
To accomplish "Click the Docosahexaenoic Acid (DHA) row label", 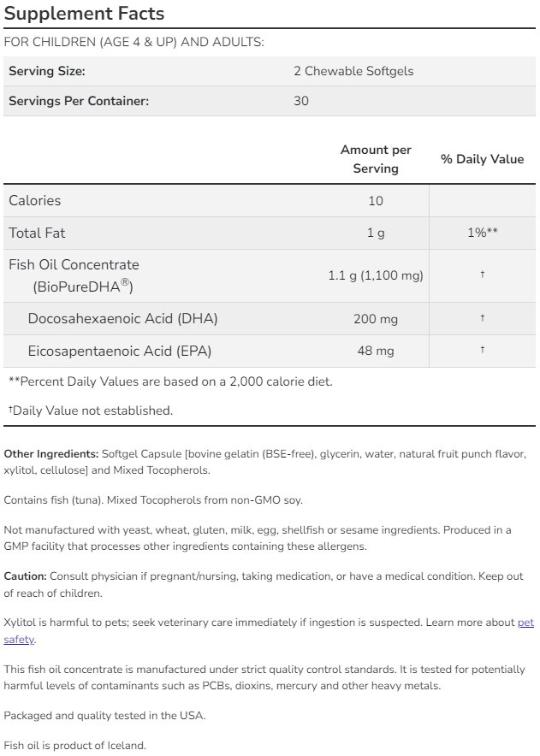I will [x=122, y=319].
